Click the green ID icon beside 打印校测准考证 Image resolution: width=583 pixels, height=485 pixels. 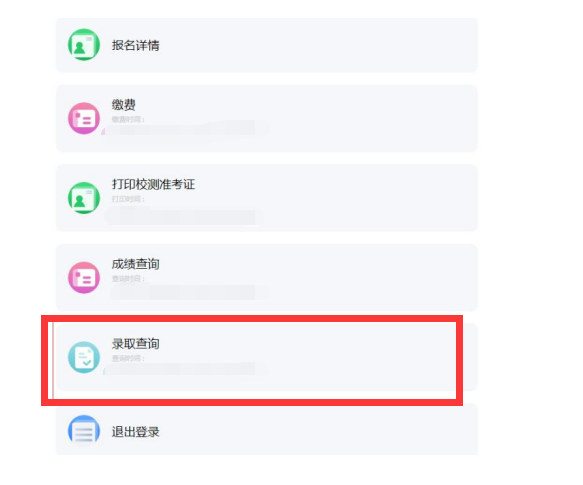[84, 198]
